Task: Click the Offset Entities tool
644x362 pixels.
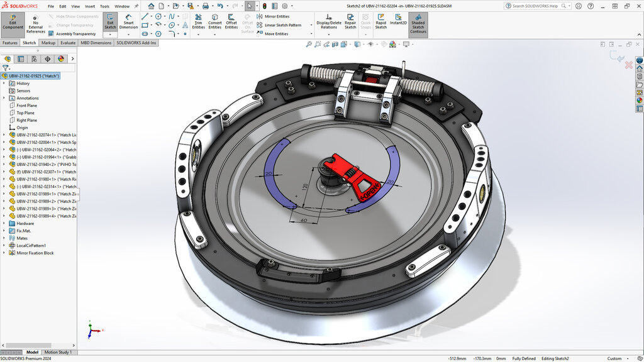Action: [231, 21]
